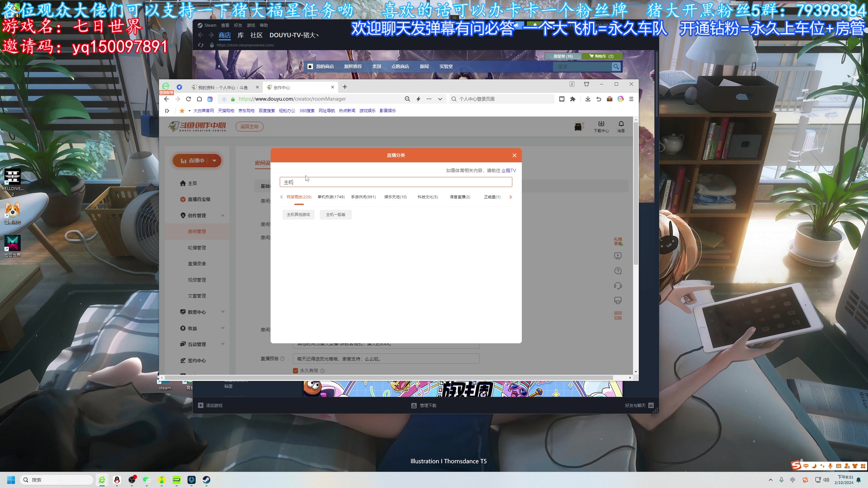Switch to 我的资料 - 个人中心 tab
The height and width of the screenshot is (488, 868).
pyautogui.click(x=223, y=87)
